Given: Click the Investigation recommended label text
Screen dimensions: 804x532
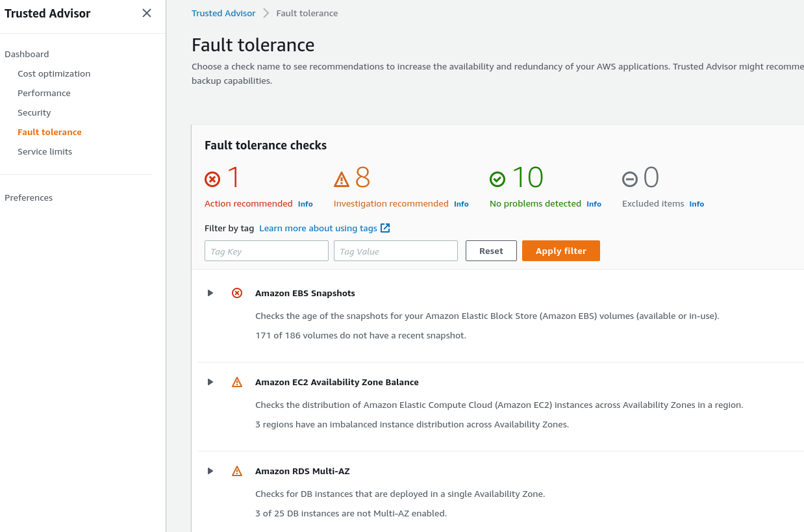Looking at the screenshot, I should click(x=391, y=203).
